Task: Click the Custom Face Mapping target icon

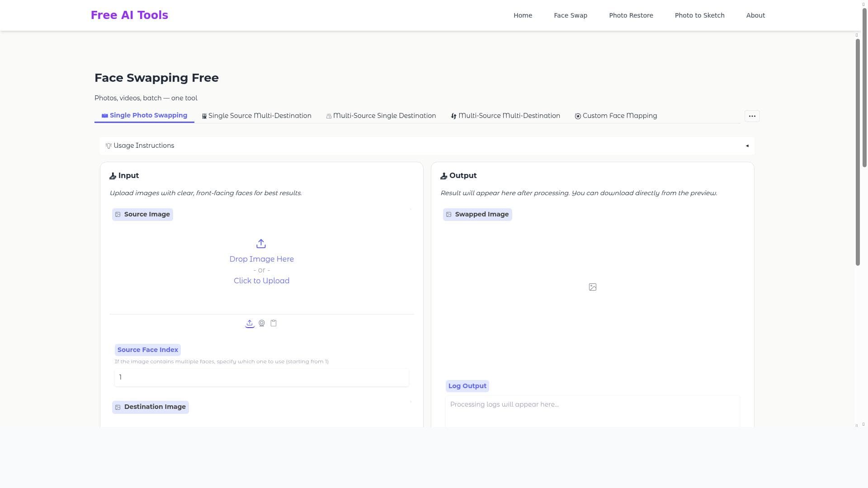Action: pyautogui.click(x=578, y=116)
